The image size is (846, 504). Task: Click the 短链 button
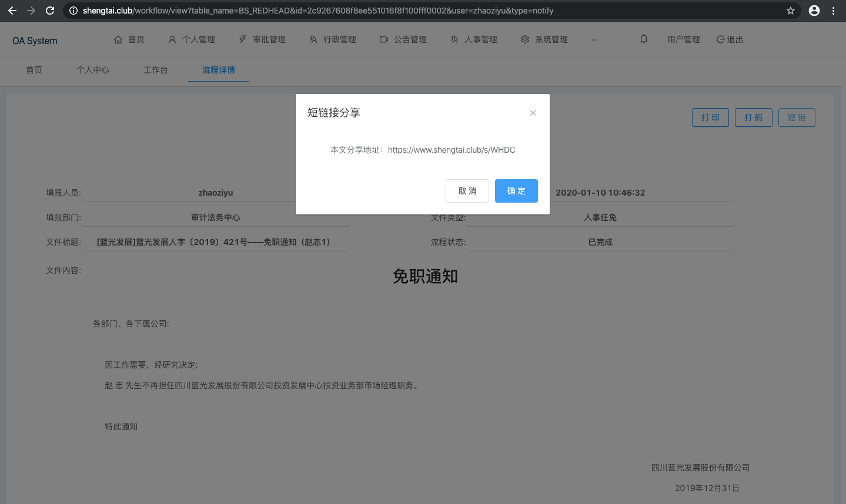[x=797, y=117]
